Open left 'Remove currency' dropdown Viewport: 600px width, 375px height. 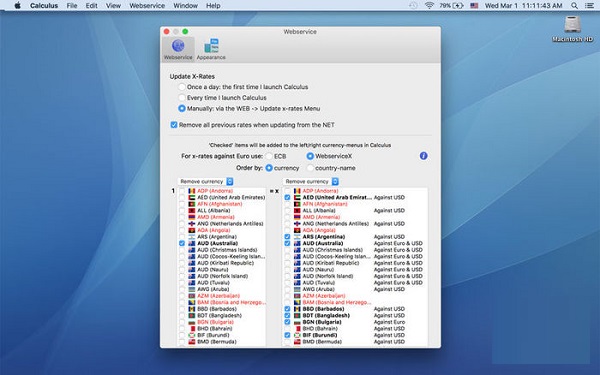205,181
